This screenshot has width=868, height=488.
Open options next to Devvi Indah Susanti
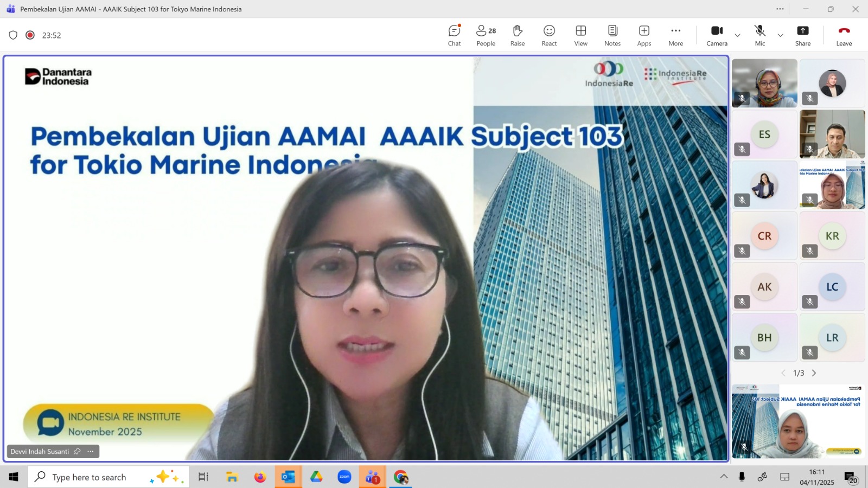[91, 451]
